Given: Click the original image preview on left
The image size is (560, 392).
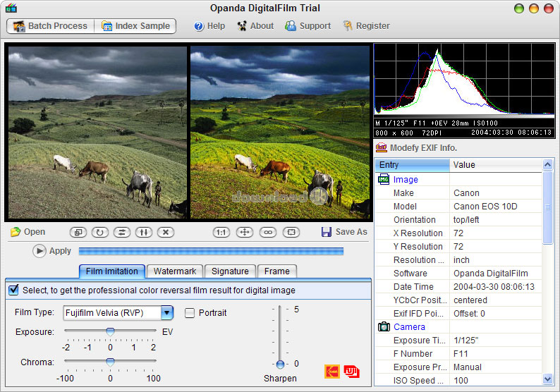Looking at the screenshot, I should 97,132.
